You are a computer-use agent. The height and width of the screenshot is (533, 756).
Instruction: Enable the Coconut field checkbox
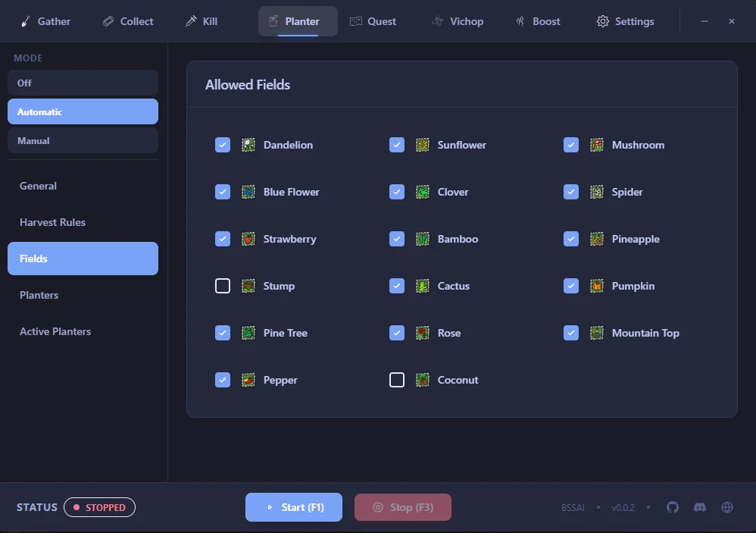(x=397, y=380)
